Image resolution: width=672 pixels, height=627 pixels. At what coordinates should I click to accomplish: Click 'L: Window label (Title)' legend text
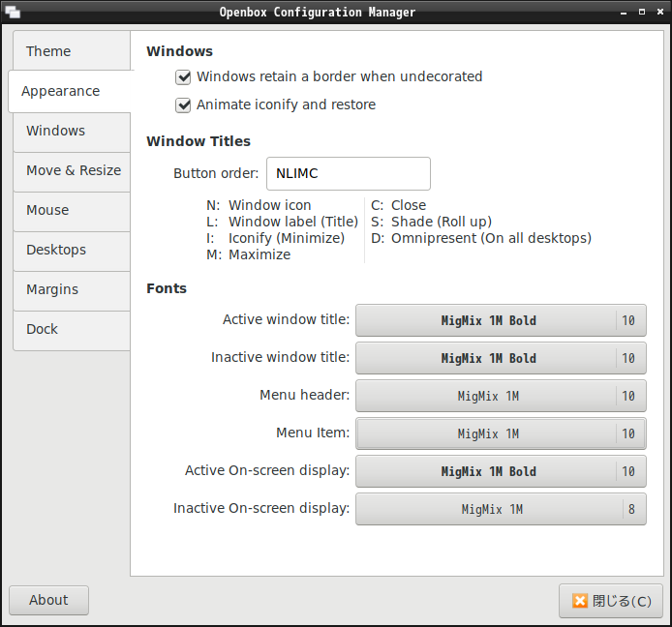click(283, 222)
